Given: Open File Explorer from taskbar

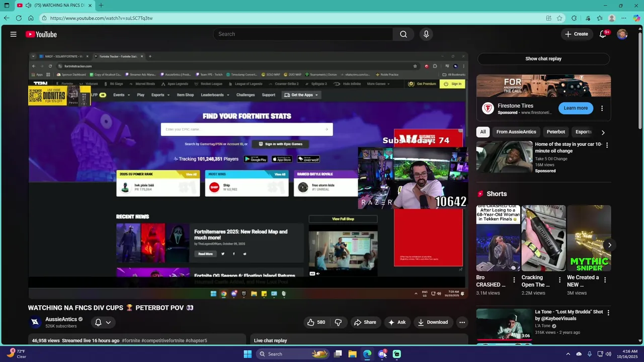Looking at the screenshot, I should point(352,354).
